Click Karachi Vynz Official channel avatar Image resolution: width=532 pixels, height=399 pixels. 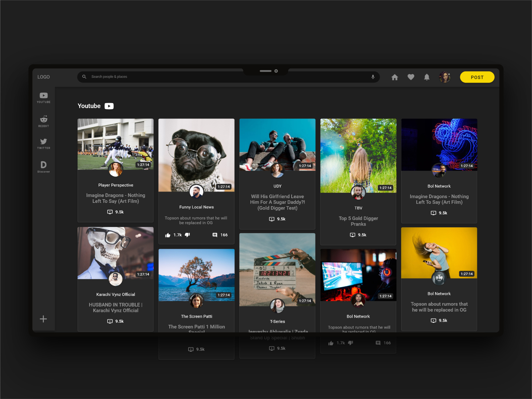[x=115, y=279]
